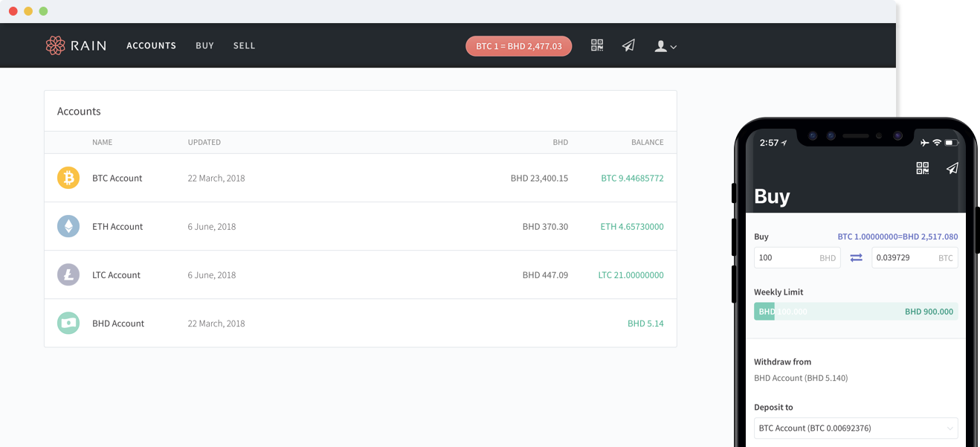
Task: Open the QR scanner on the mobile screen
Action: [922, 168]
